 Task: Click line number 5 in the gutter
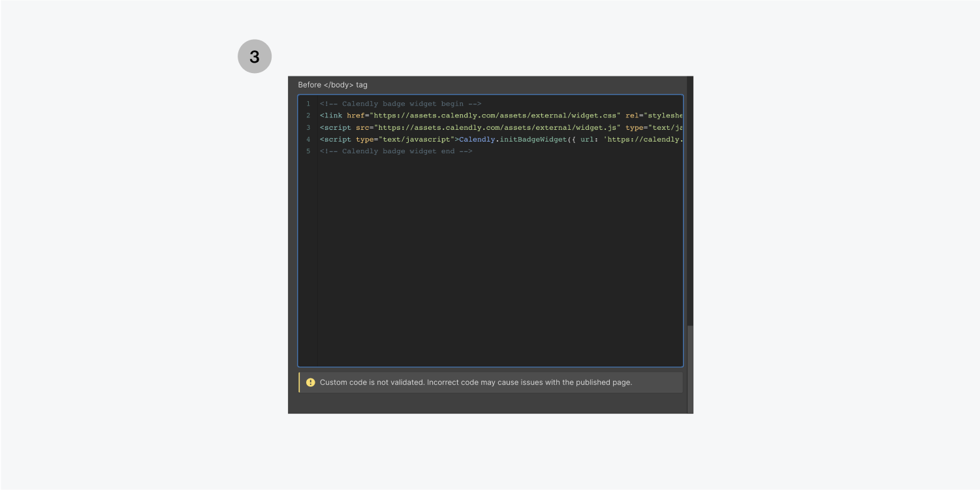coord(308,151)
